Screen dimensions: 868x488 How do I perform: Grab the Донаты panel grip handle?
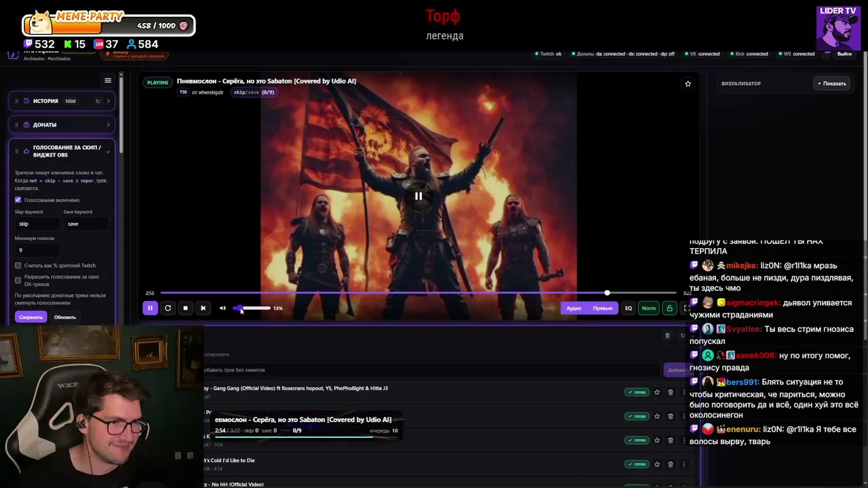[17, 125]
